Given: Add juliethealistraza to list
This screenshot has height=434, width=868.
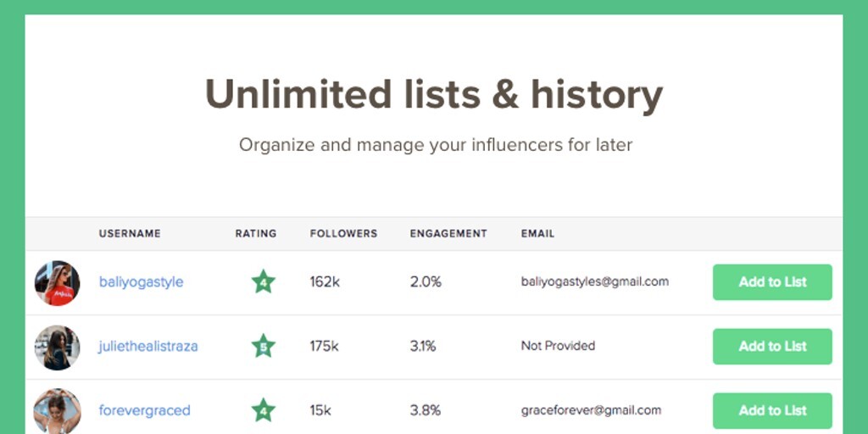Looking at the screenshot, I should point(772,346).
